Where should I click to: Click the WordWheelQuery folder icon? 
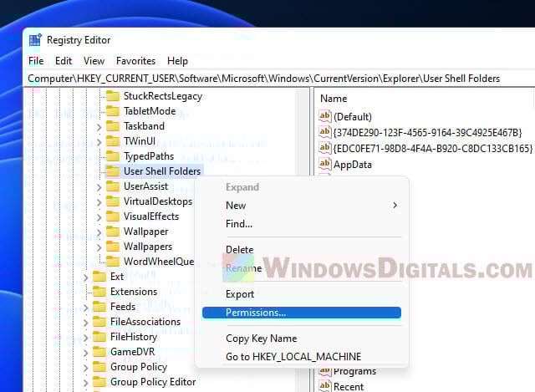[113, 262]
